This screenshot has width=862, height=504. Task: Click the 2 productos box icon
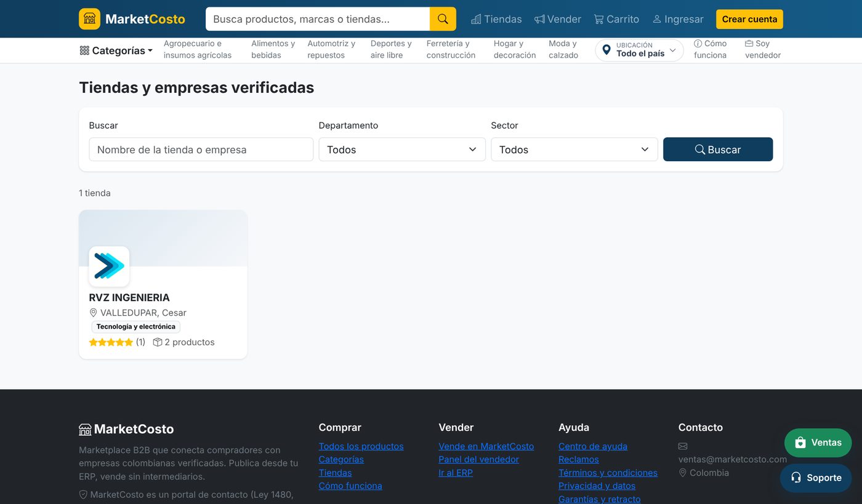(158, 342)
